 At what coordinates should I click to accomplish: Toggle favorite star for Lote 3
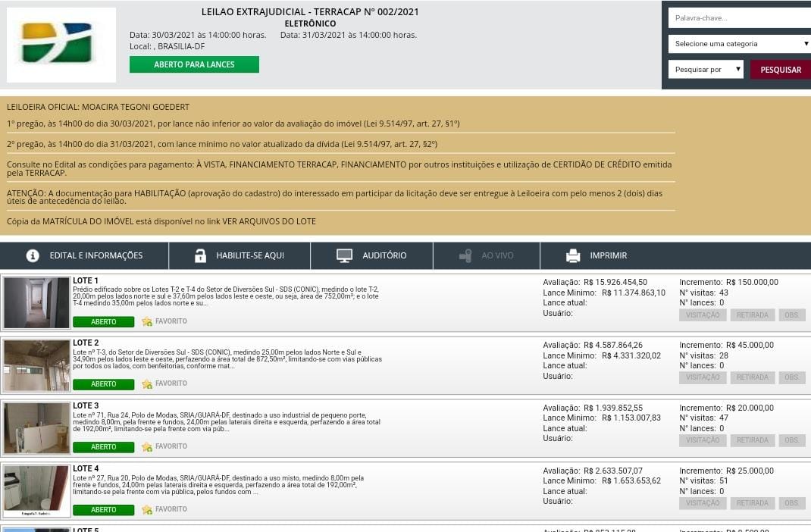click(x=147, y=447)
